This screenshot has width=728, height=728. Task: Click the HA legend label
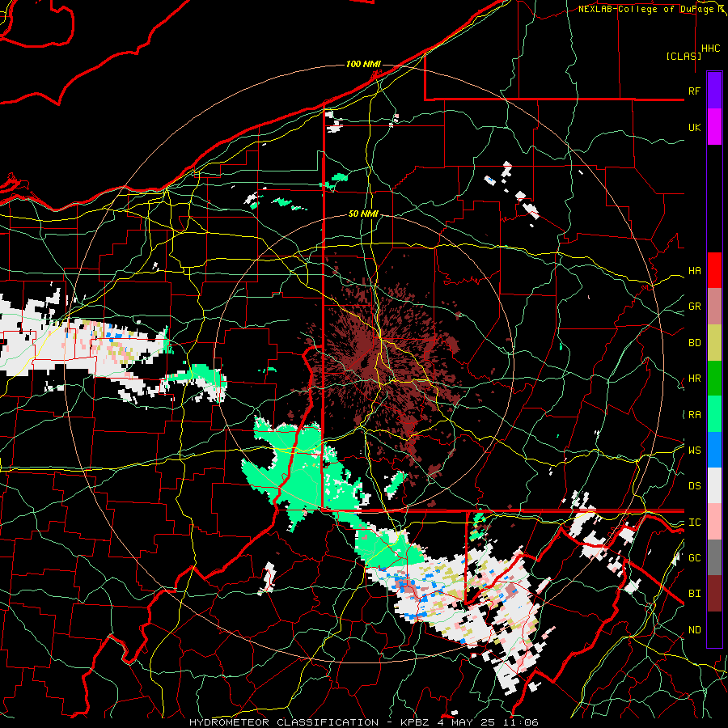point(694,271)
